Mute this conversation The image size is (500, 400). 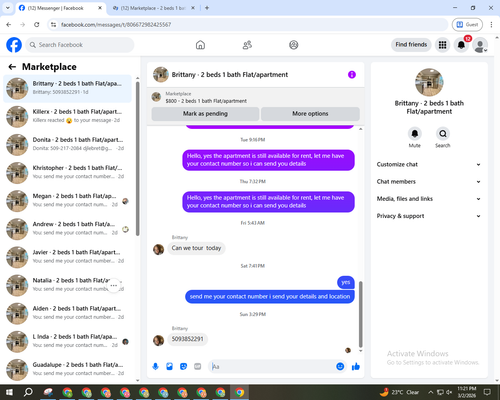415,134
